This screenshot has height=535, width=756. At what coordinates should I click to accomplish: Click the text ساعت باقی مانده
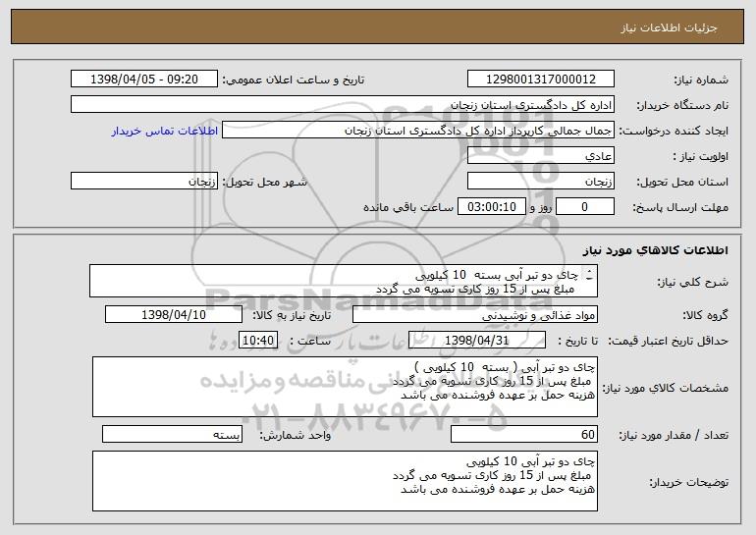[x=408, y=207]
